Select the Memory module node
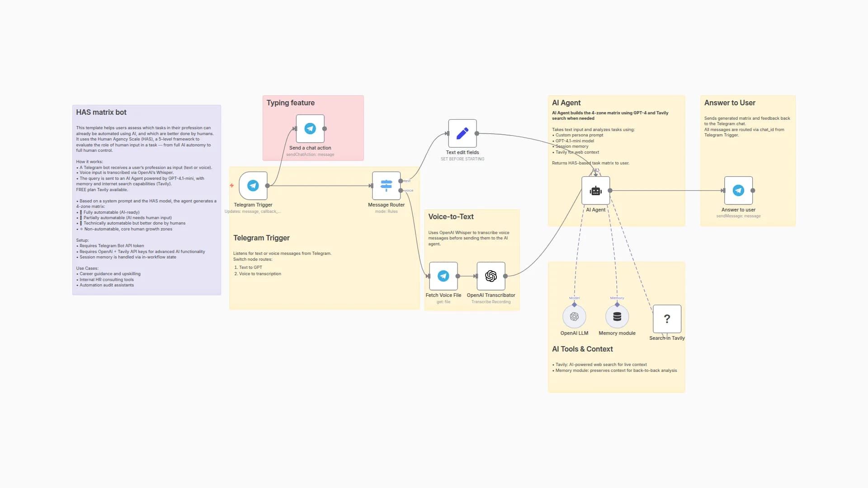Viewport: 868px width, 488px height. pos(617,316)
